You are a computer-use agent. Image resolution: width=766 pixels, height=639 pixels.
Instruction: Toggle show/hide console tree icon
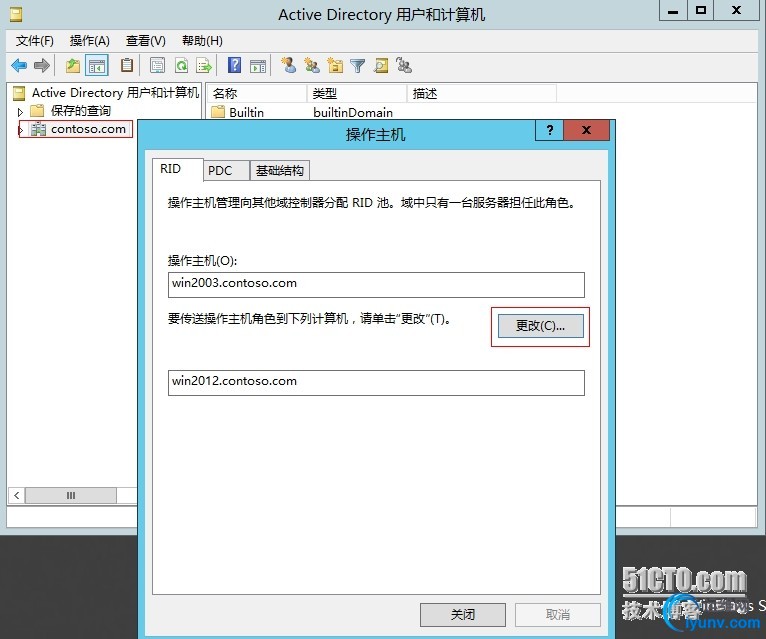coord(97,65)
